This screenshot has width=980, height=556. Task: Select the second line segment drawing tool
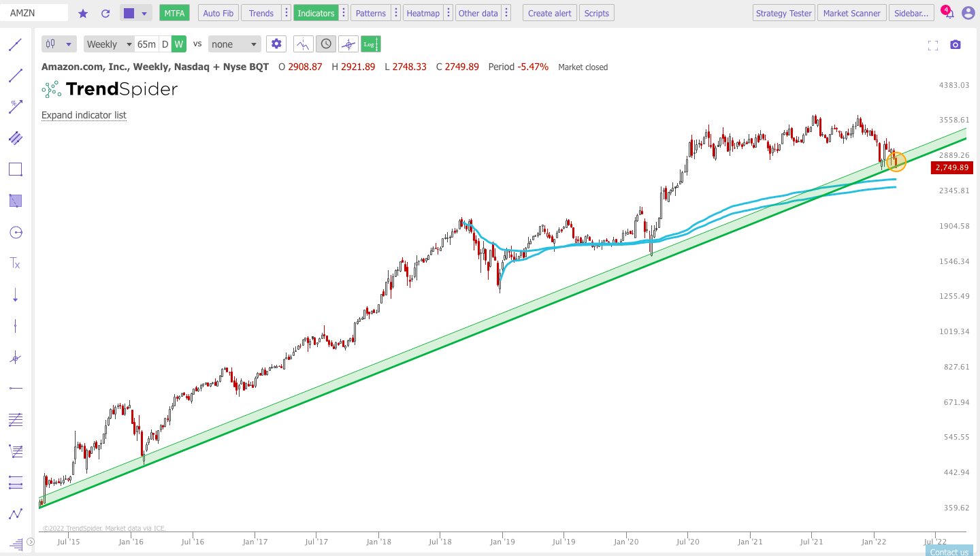point(15,76)
